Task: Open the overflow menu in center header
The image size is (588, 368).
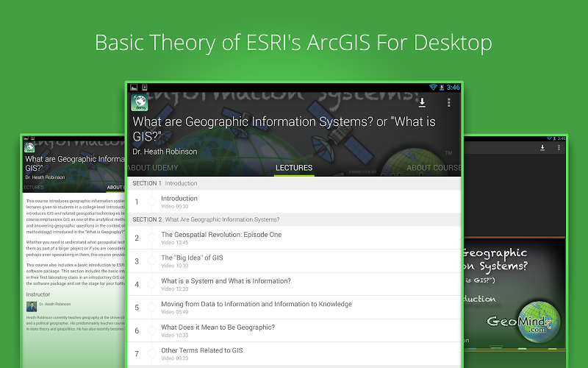Action: point(448,102)
